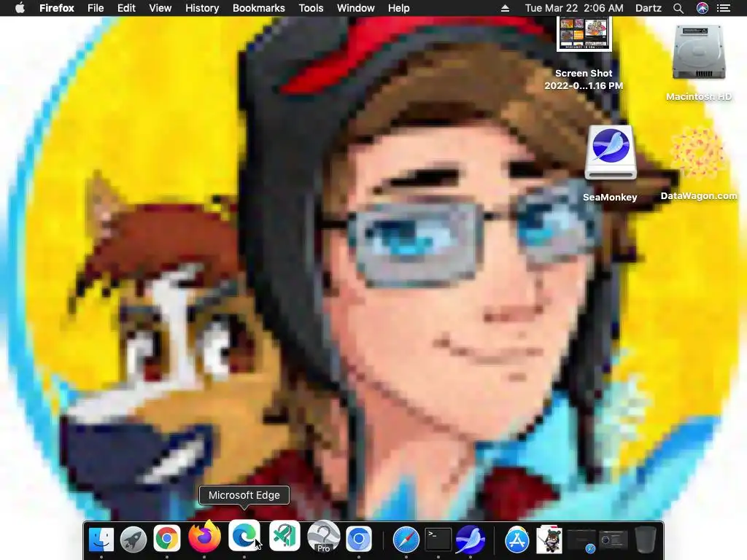Activate Siri from the menu bar
Viewport: 747px width, 560px height.
703,8
